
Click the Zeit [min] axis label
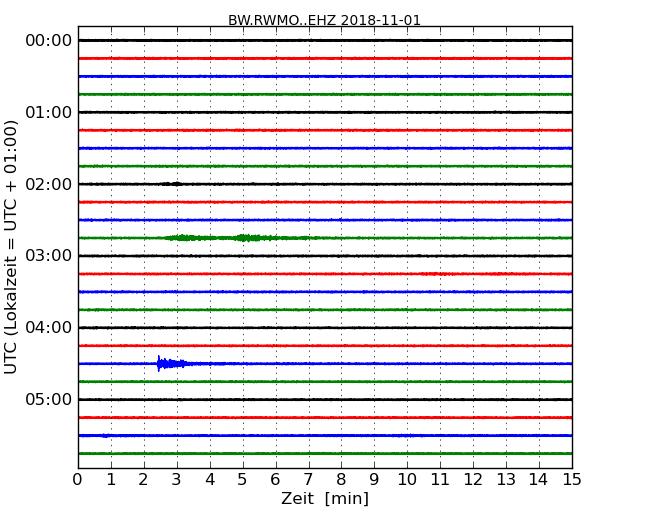click(325, 498)
